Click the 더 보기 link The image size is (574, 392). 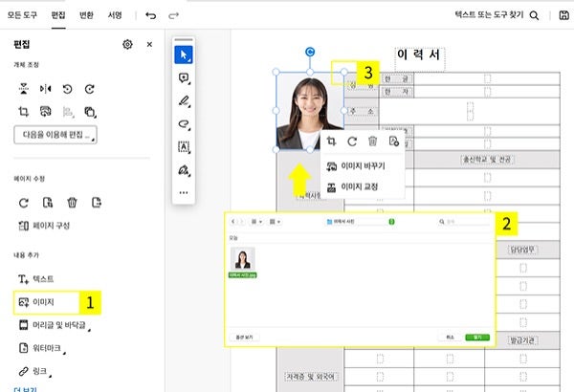tap(25, 389)
